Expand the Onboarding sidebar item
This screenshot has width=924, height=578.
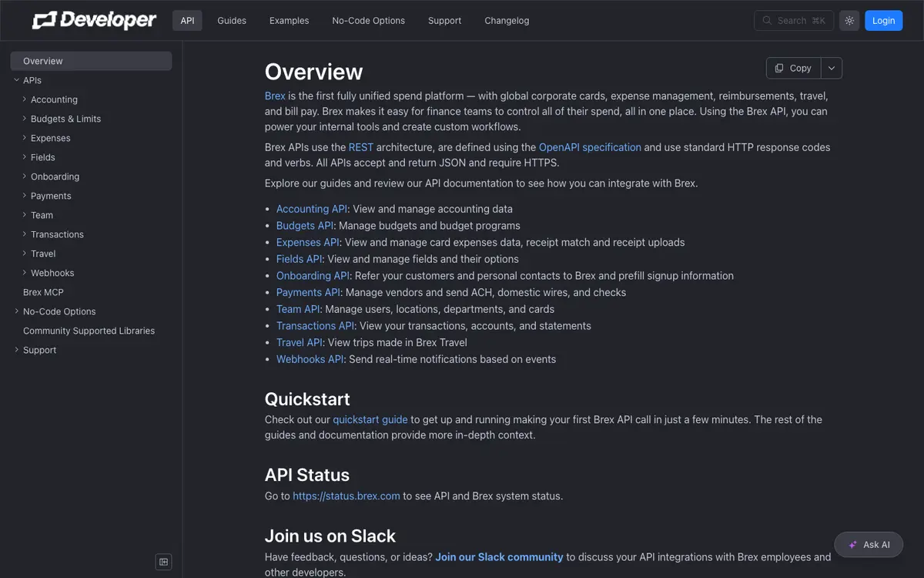tap(91, 176)
